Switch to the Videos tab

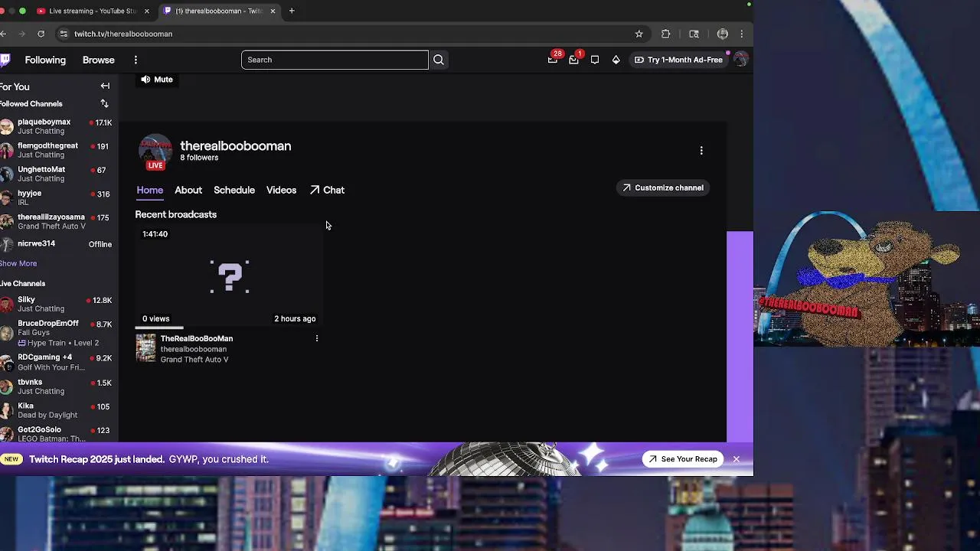pyautogui.click(x=281, y=190)
